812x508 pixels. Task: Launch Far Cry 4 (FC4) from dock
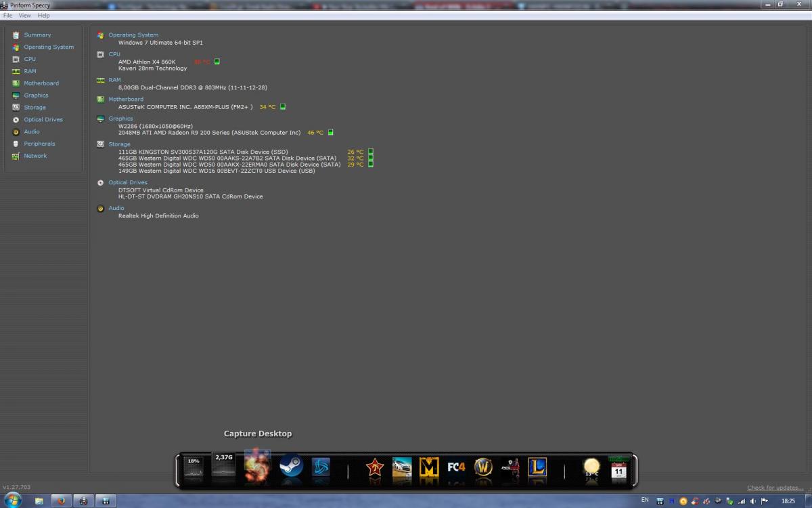tap(456, 468)
